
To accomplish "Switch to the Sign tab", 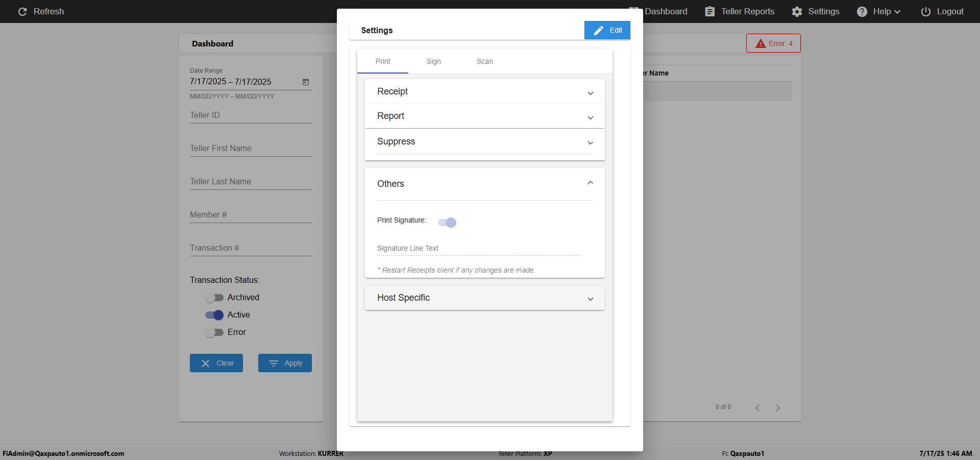I will click(434, 61).
